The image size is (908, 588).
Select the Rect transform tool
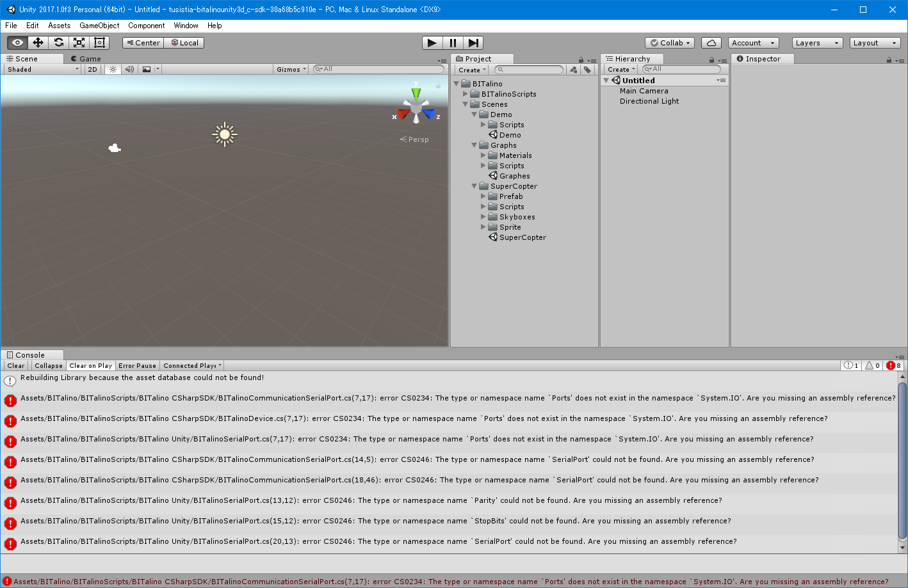tap(99, 43)
